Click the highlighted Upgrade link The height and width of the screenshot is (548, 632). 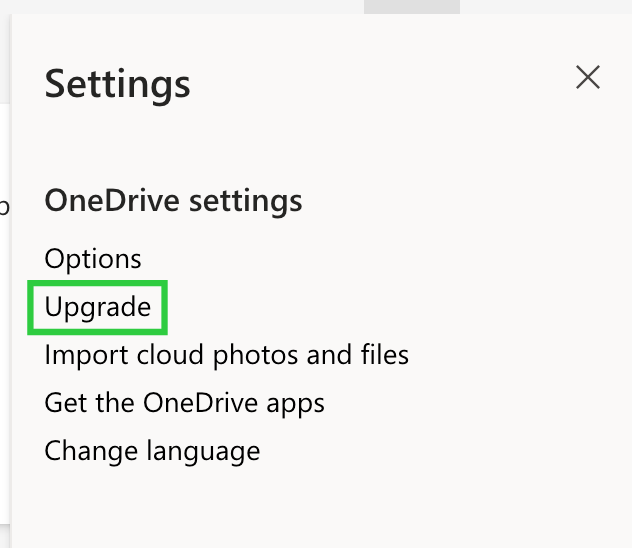98,307
